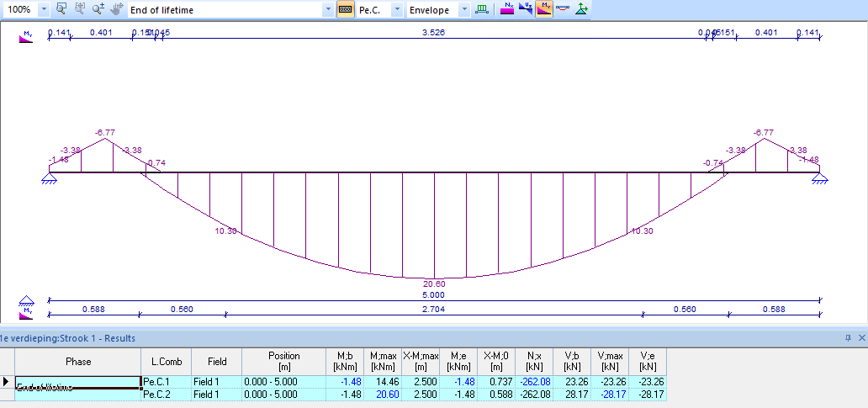Expand the End of lifetime phase dropdown
This screenshot has width=868, height=408.
tap(328, 9)
